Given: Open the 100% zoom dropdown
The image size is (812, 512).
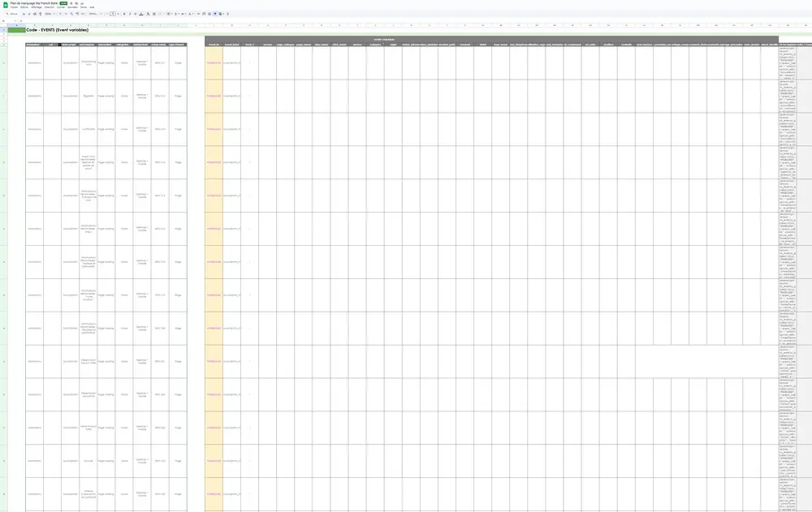Looking at the screenshot, I should point(50,14).
